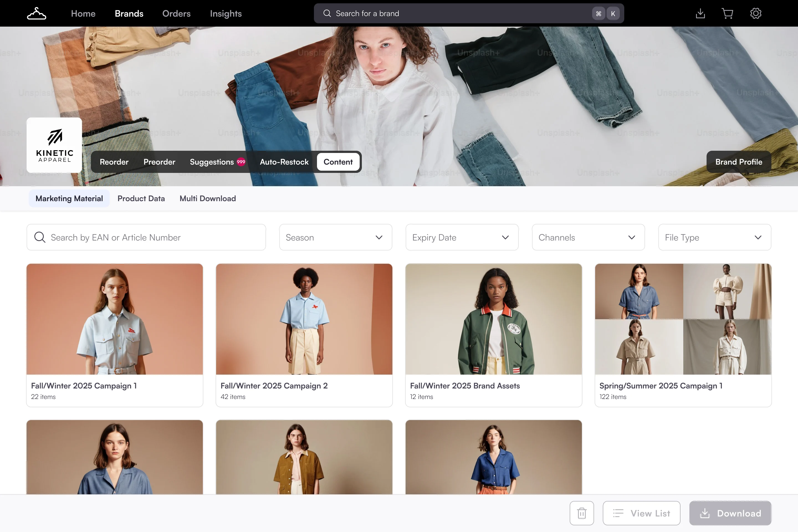Screen dimensions: 798x532
Task: Open the Orders navigation item
Action: [x=177, y=14]
